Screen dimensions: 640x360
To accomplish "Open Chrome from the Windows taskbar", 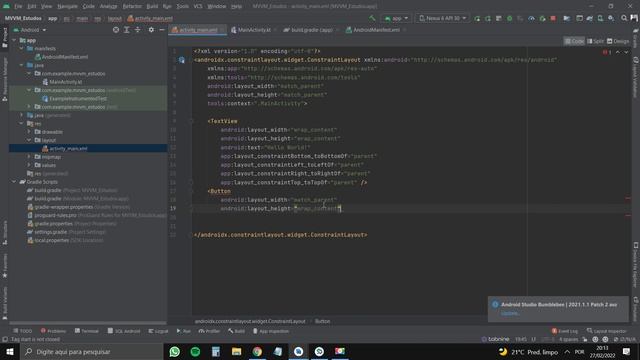I will (257, 351).
